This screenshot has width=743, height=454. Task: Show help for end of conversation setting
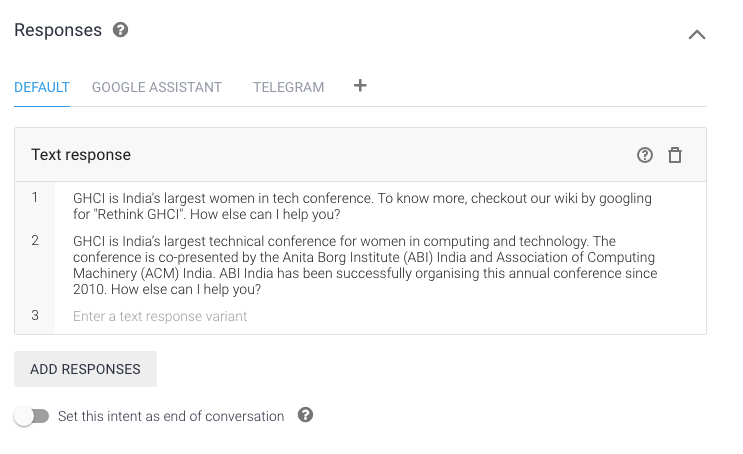[306, 415]
